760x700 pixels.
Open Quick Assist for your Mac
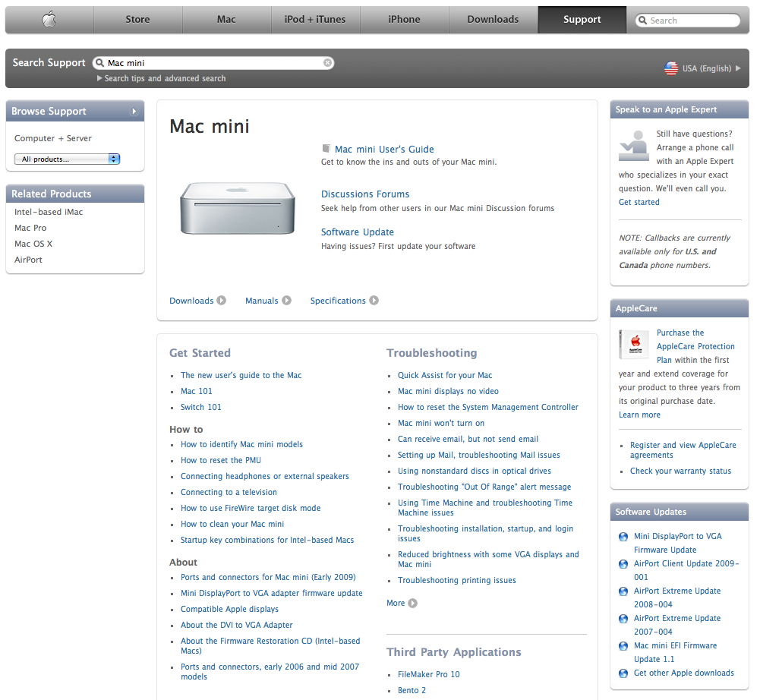click(445, 375)
